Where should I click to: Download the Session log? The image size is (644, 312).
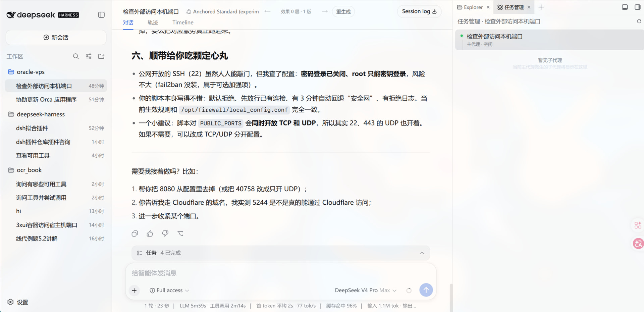point(419,11)
